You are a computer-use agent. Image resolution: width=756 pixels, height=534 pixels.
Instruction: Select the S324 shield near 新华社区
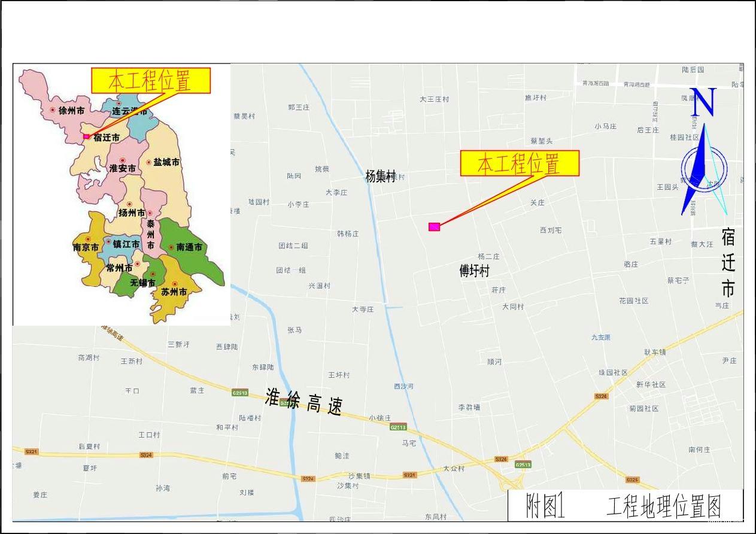coord(601,396)
